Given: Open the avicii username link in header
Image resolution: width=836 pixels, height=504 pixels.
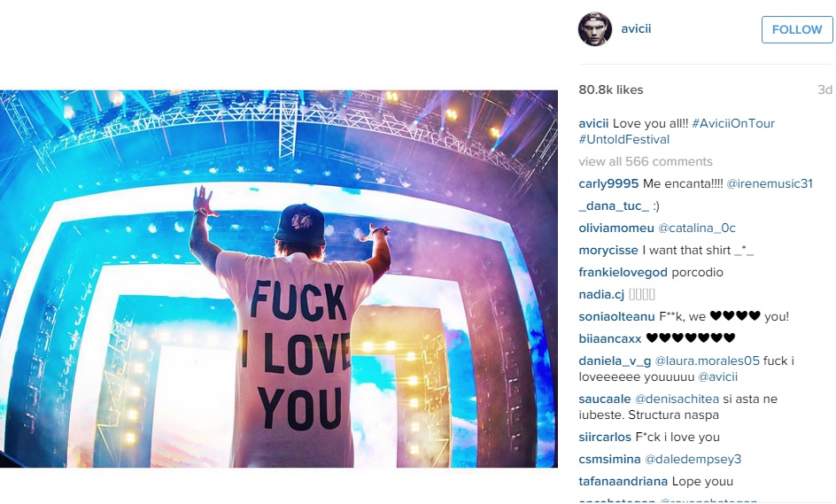Looking at the screenshot, I should (636, 28).
